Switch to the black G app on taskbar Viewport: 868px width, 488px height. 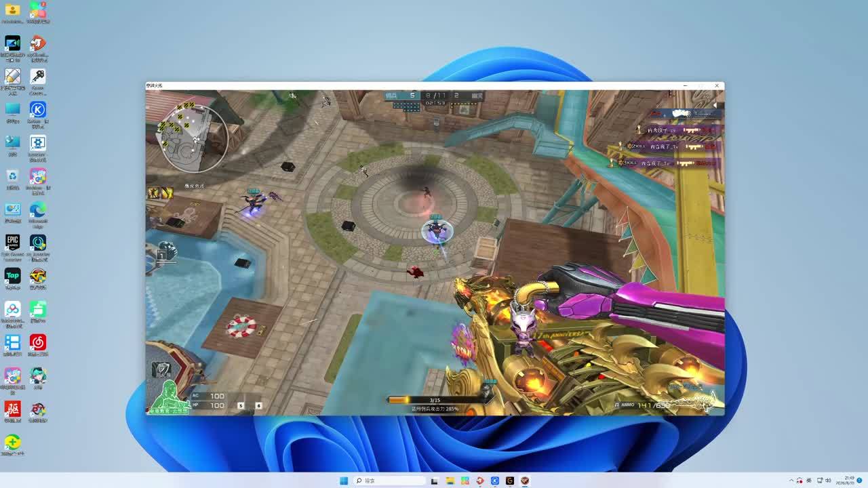pos(510,481)
